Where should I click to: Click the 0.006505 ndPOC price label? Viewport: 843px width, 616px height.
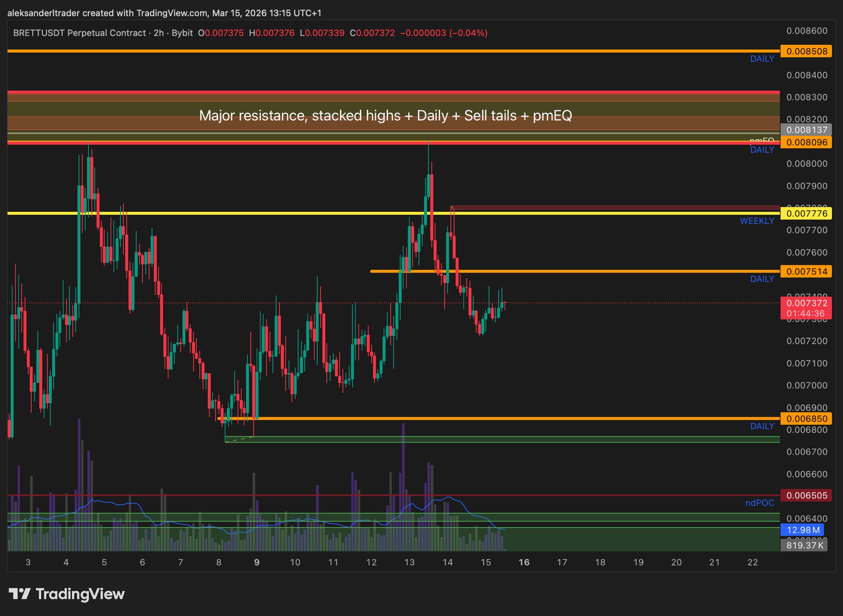point(806,495)
